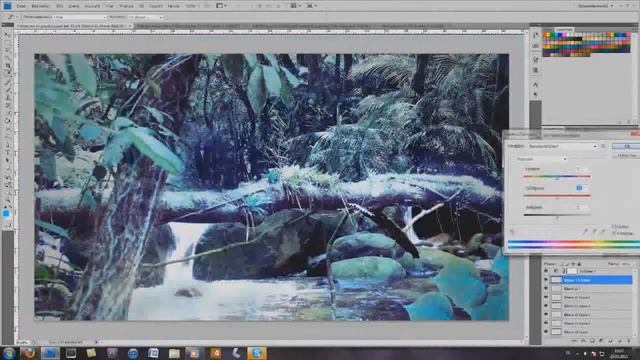Open the View Extras icon menu
The width and height of the screenshot is (640, 360).
pyautogui.click(x=221, y=6)
